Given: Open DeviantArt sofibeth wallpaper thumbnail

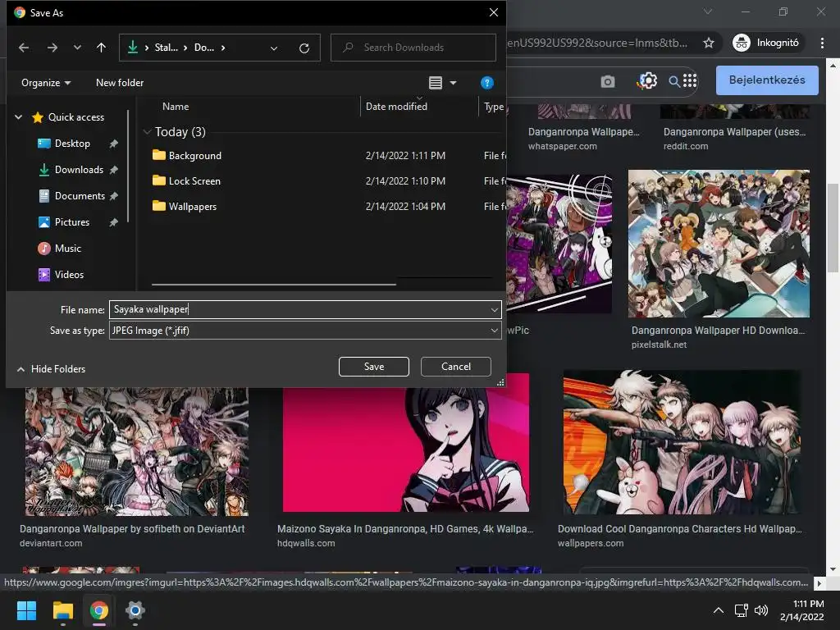Looking at the screenshot, I should click(137, 452).
